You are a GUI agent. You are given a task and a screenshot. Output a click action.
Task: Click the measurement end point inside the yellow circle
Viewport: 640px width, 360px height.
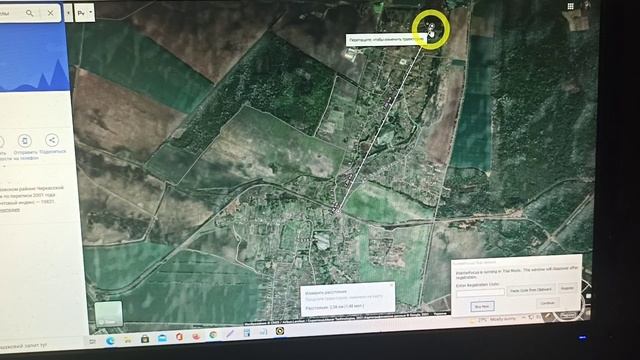tap(432, 27)
